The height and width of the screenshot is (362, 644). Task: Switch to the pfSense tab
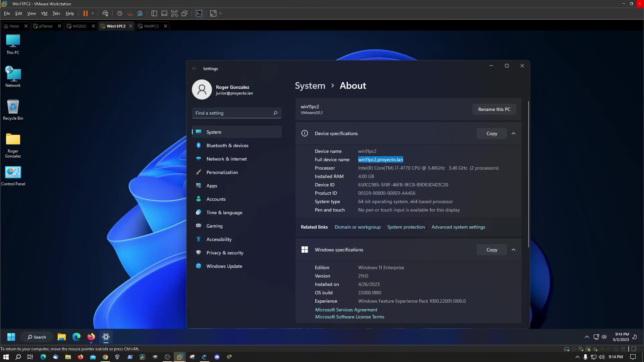pyautogui.click(x=45, y=26)
